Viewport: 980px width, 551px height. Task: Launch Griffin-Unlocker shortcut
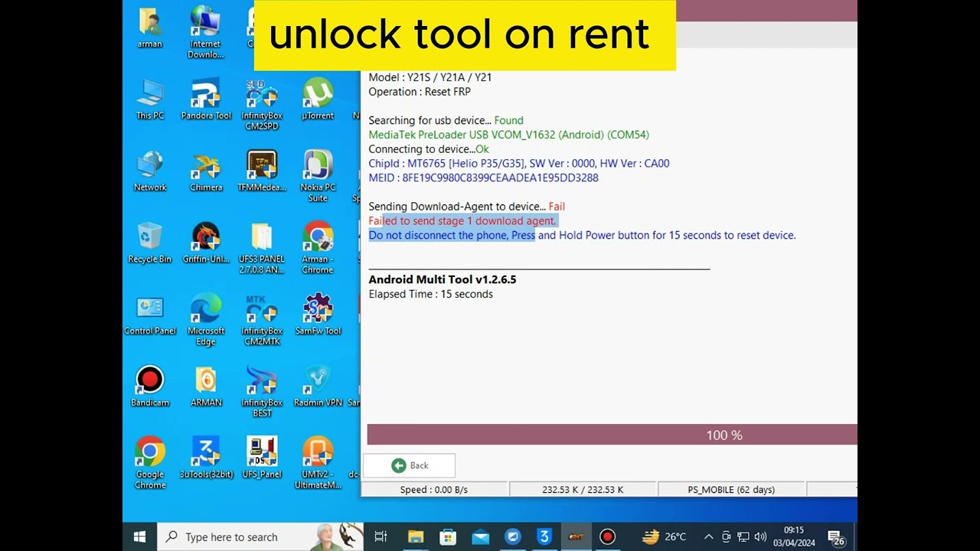tap(206, 243)
